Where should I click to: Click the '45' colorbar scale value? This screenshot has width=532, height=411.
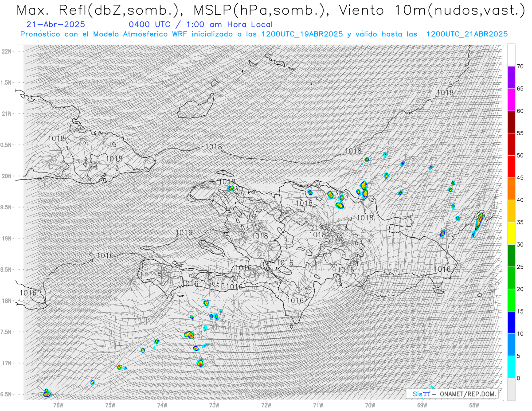pos(520,178)
